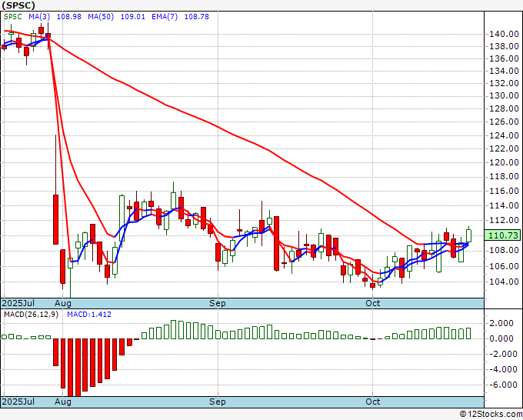Open the 12Stocks.com watermark link

point(490,414)
